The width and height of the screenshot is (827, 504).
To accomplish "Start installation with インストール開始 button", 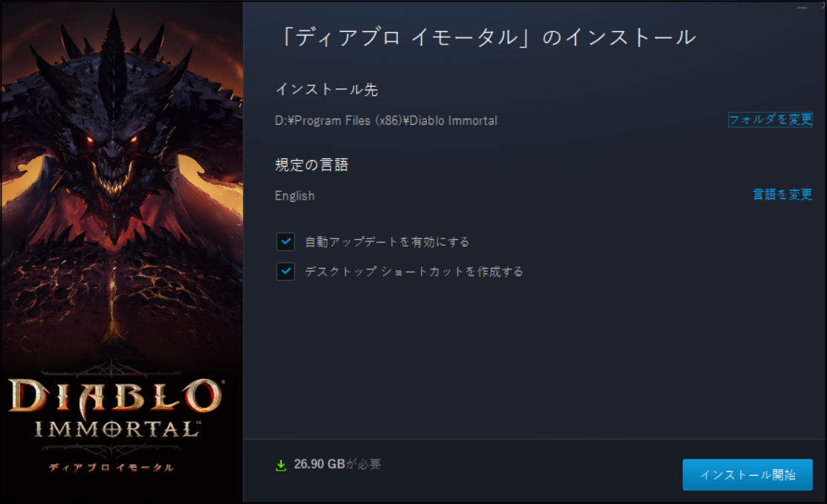I will (x=748, y=474).
